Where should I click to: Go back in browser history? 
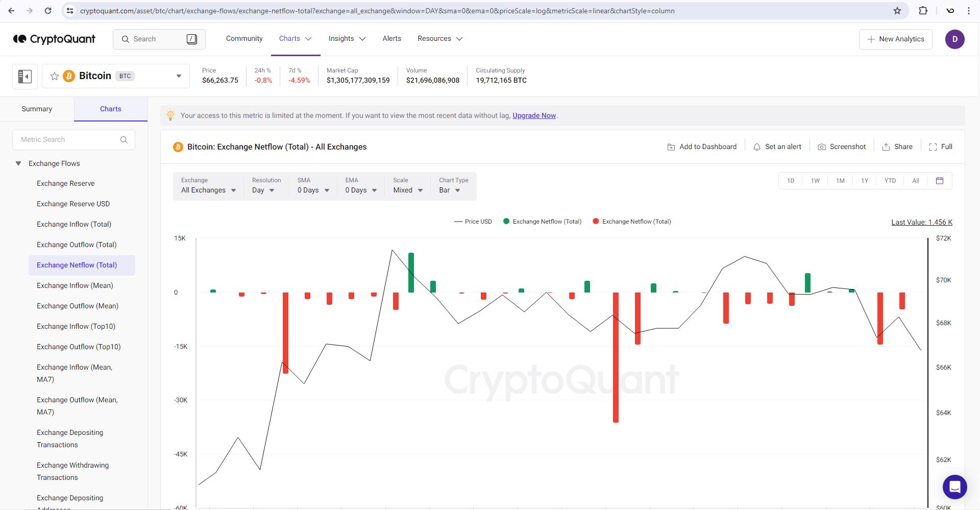pyautogui.click(x=11, y=11)
